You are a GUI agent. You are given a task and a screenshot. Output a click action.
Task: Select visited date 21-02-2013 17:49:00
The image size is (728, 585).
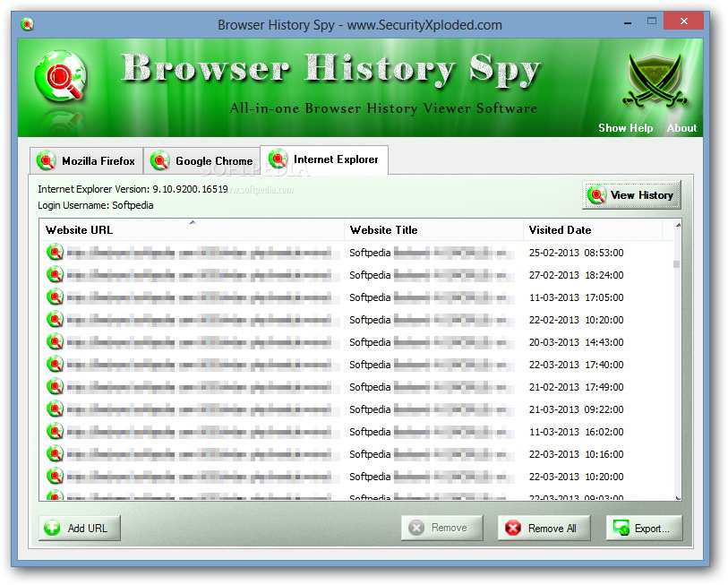click(x=576, y=387)
